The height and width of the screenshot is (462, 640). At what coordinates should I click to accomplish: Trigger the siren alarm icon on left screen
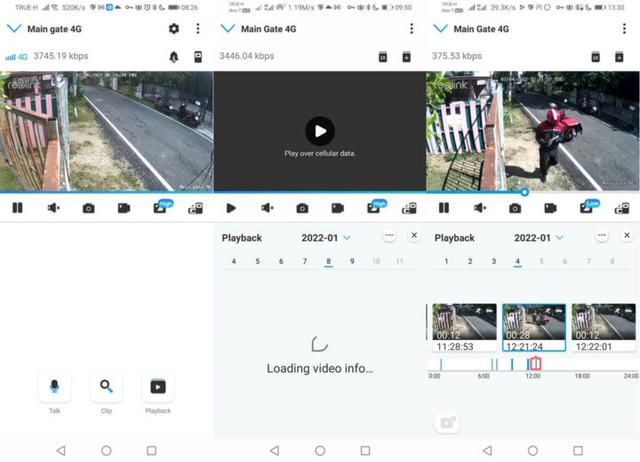tap(174, 57)
